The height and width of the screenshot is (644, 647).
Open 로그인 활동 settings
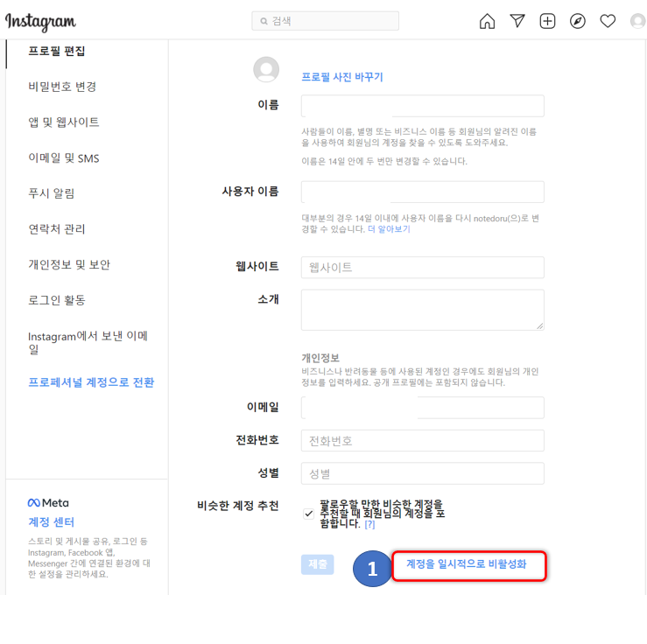(x=57, y=300)
